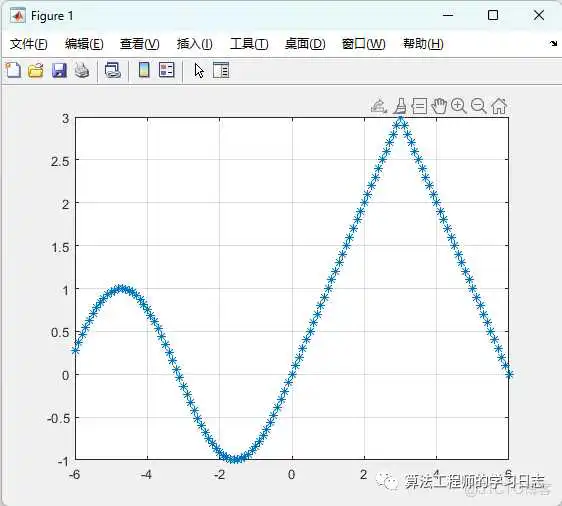The image size is (562, 506).
Task: Restore view with the home icon
Action: [x=499, y=106]
